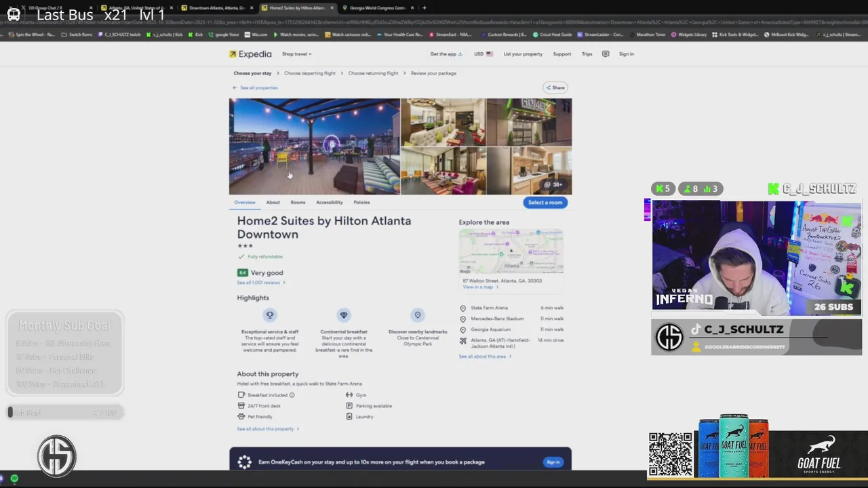Click the Breakfast included cup icon
This screenshot has height=488, width=868.
click(x=241, y=395)
